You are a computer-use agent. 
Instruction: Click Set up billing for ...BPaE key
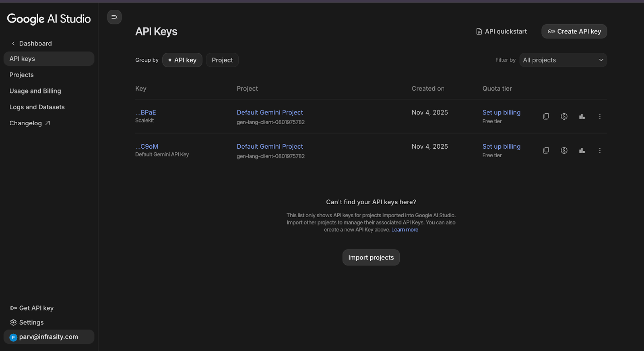[x=502, y=112]
